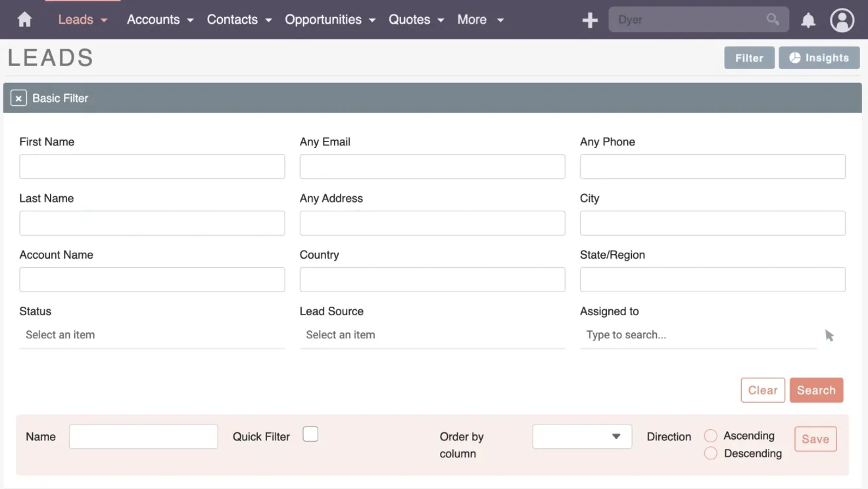Click the search magnifier icon
Viewport: 868px width, 489px height.
(772, 19)
